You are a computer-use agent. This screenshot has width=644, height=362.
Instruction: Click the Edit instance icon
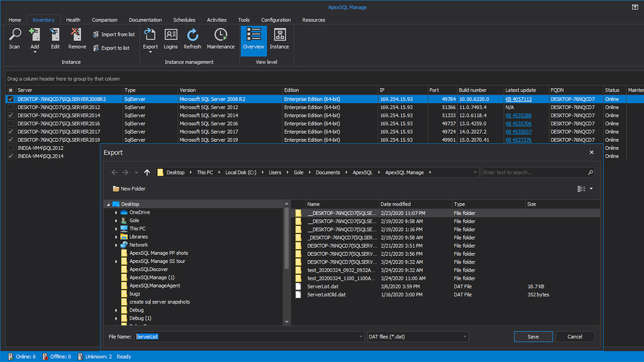tap(55, 34)
